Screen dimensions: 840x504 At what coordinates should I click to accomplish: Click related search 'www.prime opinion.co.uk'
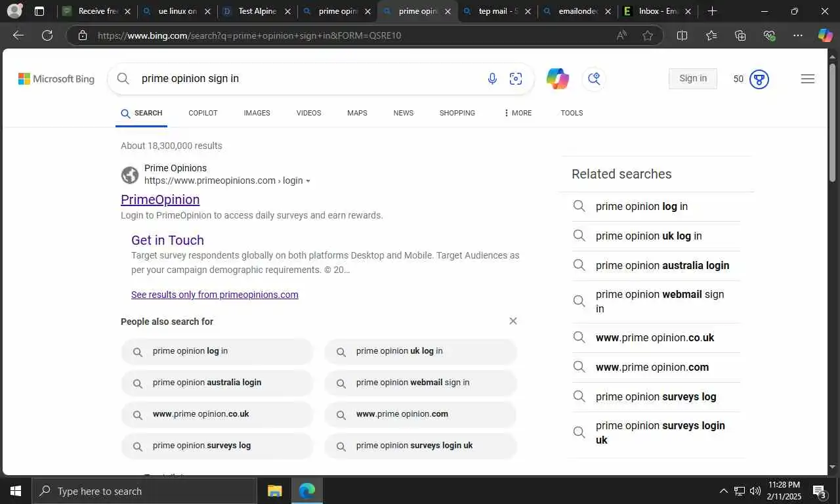coord(656,337)
